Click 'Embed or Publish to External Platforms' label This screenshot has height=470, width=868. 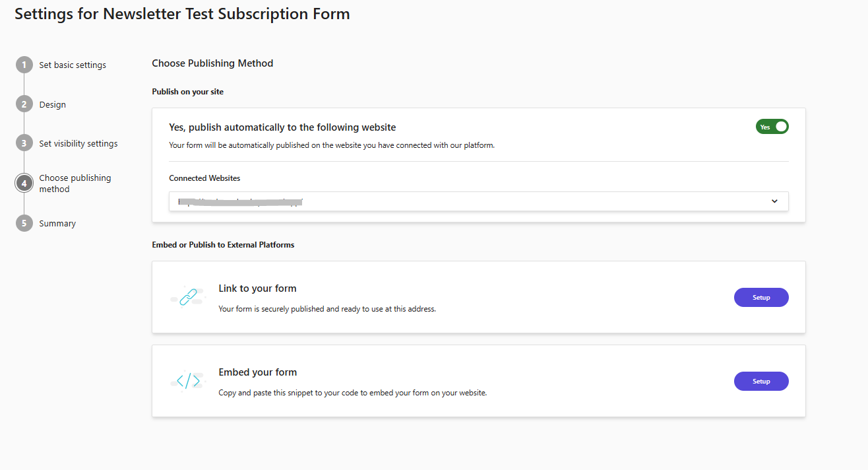click(x=223, y=245)
